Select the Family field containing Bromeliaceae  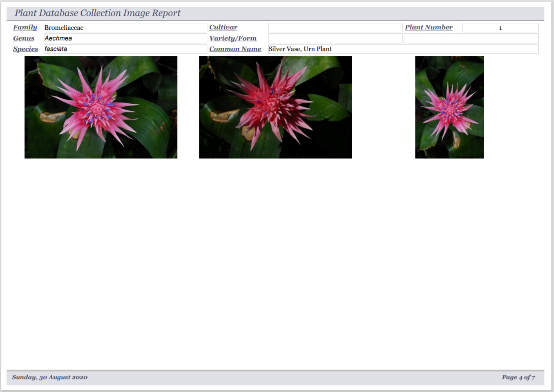[x=125, y=27]
